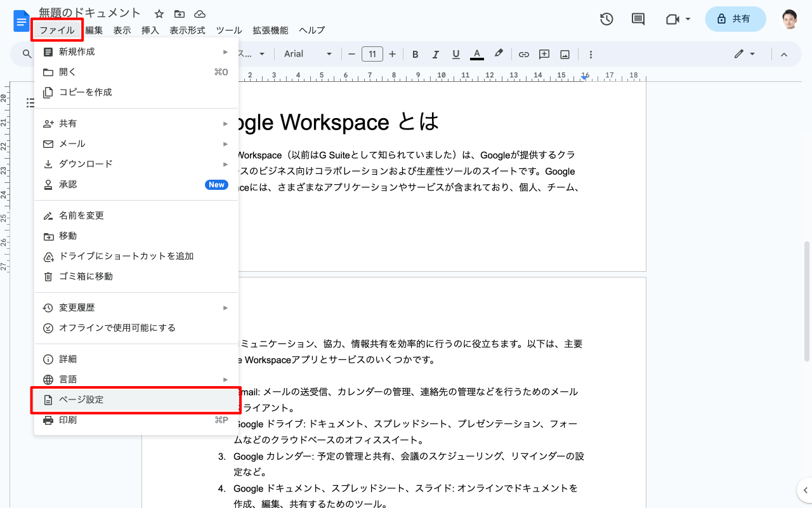Open the 拡張機能 menu
Screen dimensions: 812x508
pyautogui.click(x=270, y=30)
